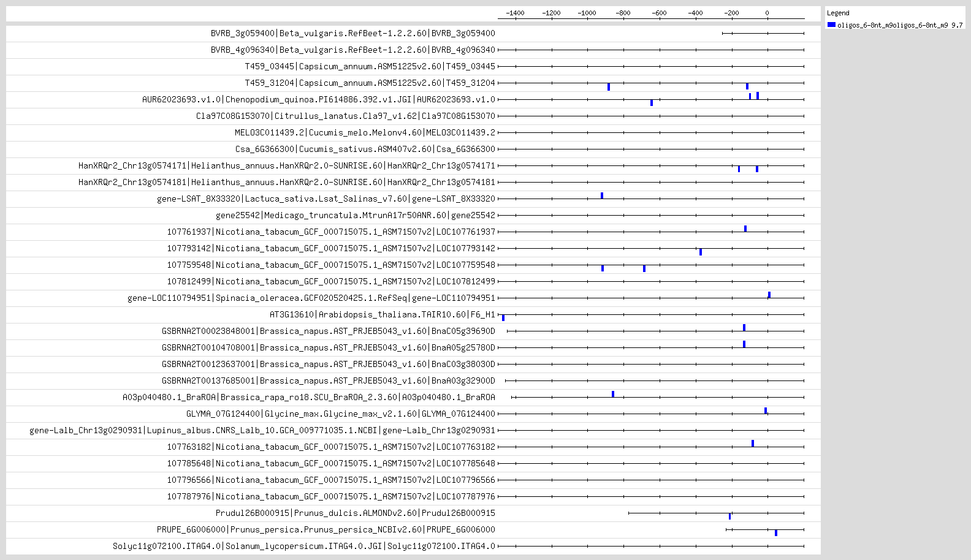Select the 107763182 Nicotiana_tabacum row label

(x=331, y=447)
